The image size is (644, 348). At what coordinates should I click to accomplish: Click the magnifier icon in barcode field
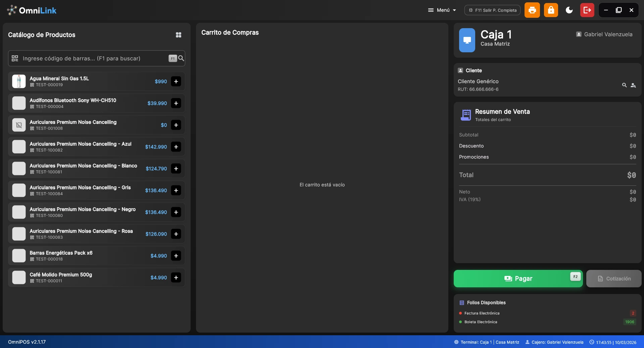[x=181, y=58]
